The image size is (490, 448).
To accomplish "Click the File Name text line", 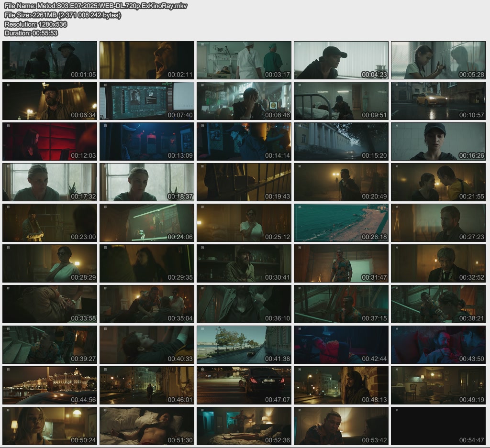I will pyautogui.click(x=96, y=6).
